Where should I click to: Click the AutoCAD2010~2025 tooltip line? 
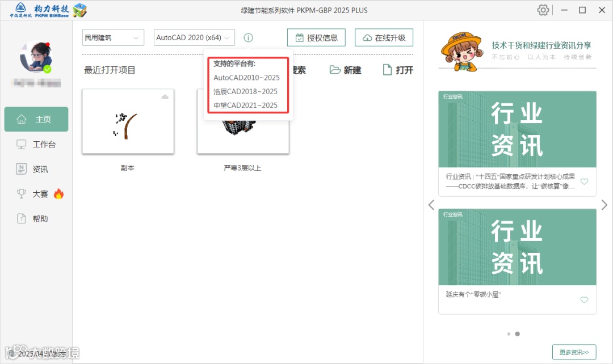[x=246, y=77]
